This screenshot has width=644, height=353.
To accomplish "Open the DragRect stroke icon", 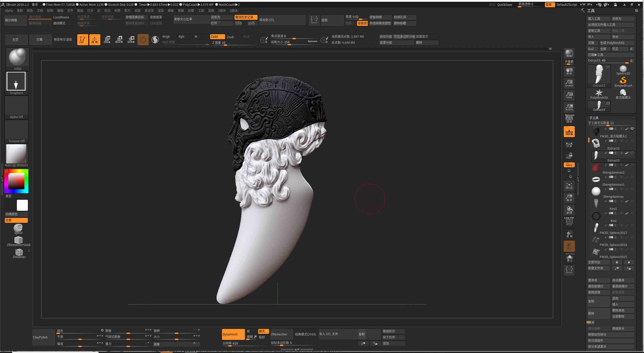I will point(16,81).
